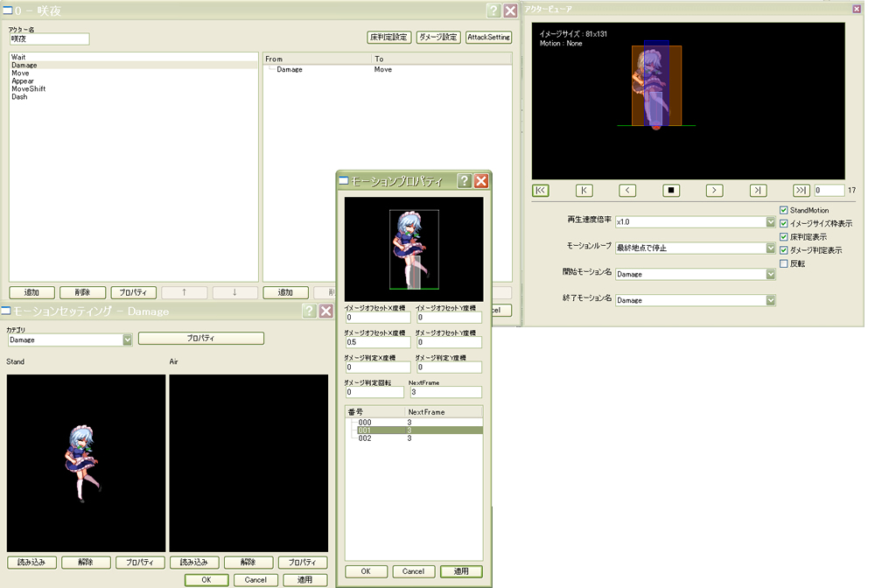Select frame 000 in the frame list
875x588 pixels.
(x=414, y=423)
